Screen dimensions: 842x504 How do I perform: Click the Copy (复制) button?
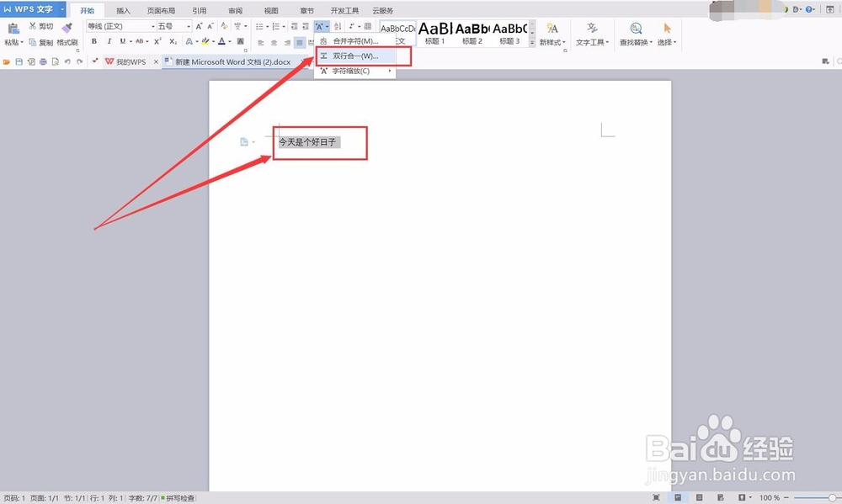coord(40,42)
